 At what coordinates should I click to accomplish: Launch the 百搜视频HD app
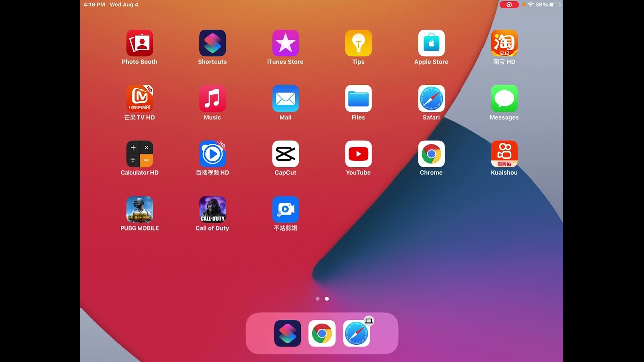(x=212, y=154)
